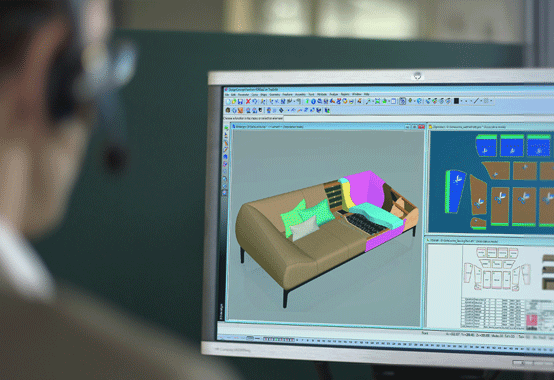Screen dimensions: 554x380
Task: Open the Window menu
Action: [x=357, y=95]
